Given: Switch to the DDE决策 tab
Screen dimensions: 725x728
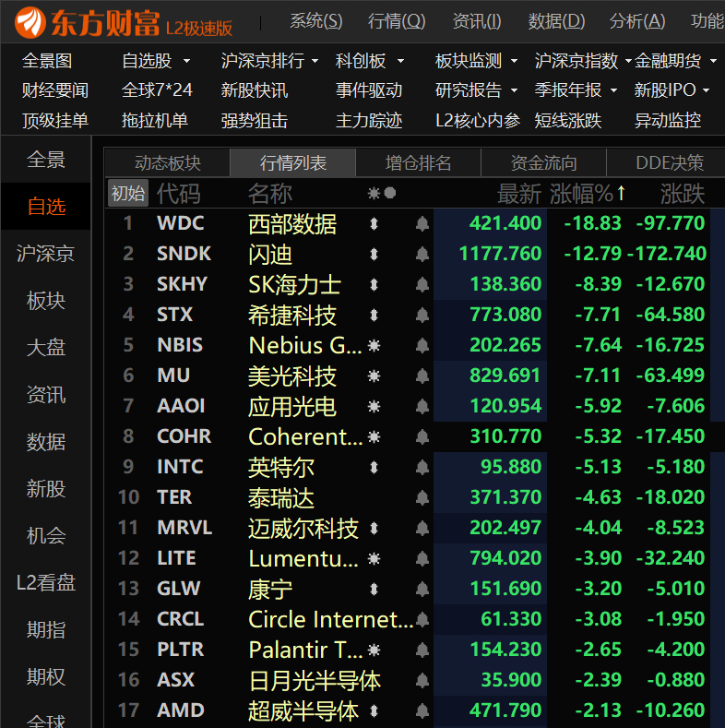Looking at the screenshot, I should (670, 163).
